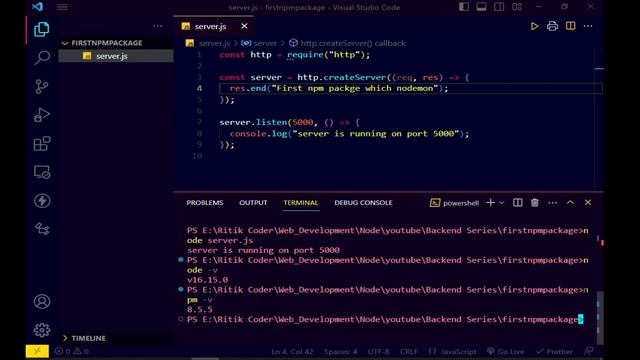Open the hamburger application menu
Screen dimensions: 640x360
point(62,7)
